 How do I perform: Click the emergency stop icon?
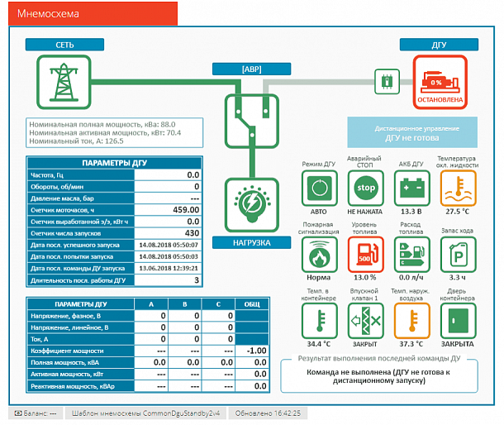(365, 188)
